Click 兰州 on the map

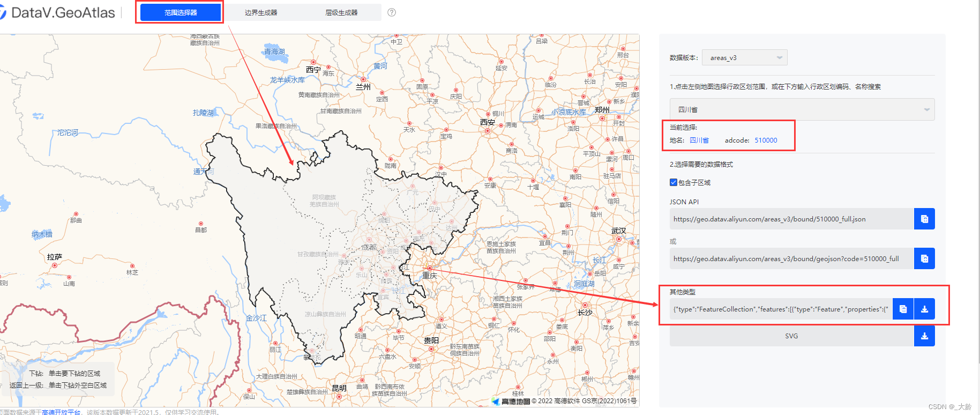coord(363,86)
